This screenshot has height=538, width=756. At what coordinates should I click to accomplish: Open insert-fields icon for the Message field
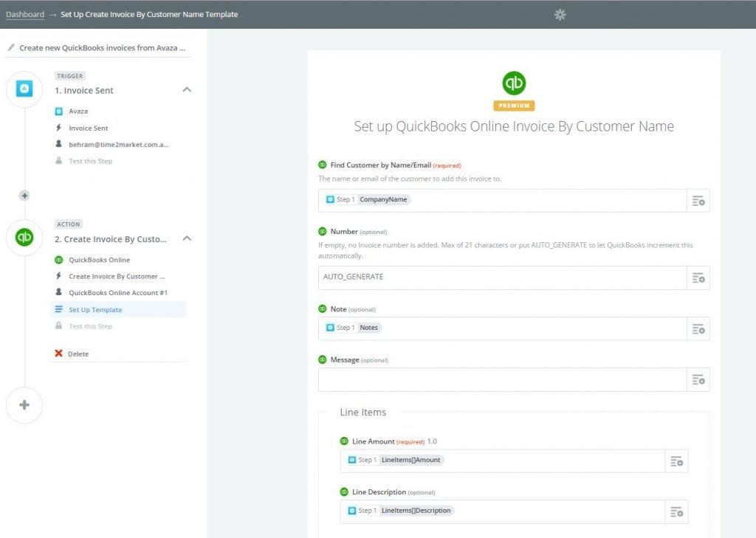click(698, 379)
